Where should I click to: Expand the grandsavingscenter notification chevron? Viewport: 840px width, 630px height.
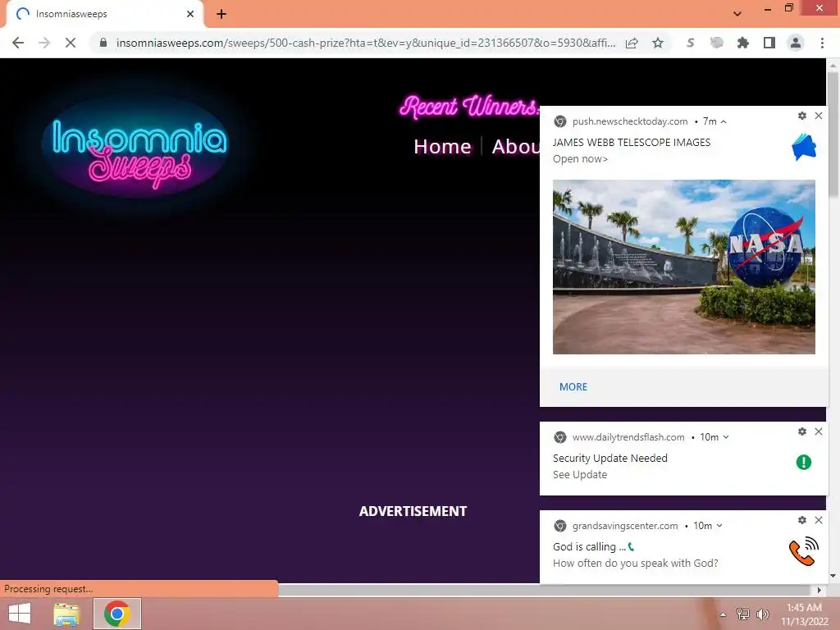coord(719,526)
